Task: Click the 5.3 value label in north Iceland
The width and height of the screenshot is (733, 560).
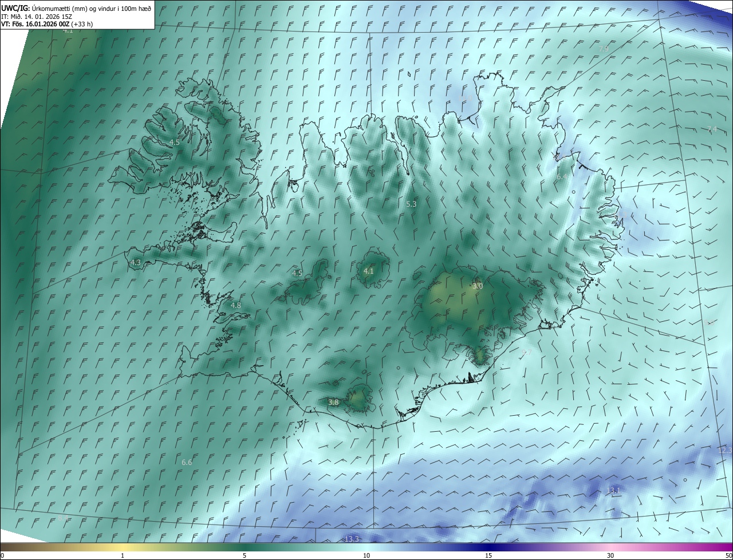Action: [411, 204]
